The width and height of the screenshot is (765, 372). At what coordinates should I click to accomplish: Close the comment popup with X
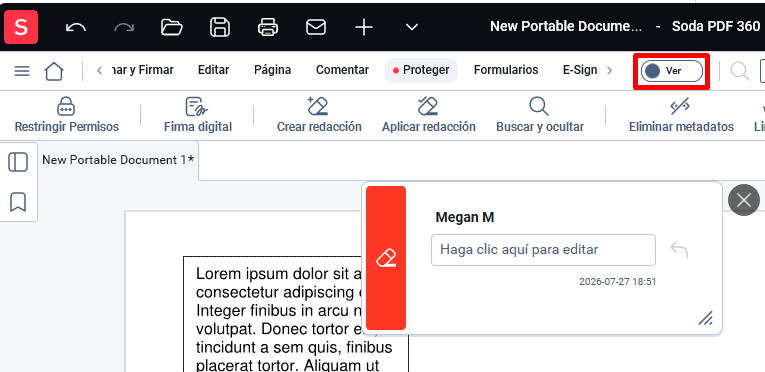[744, 200]
